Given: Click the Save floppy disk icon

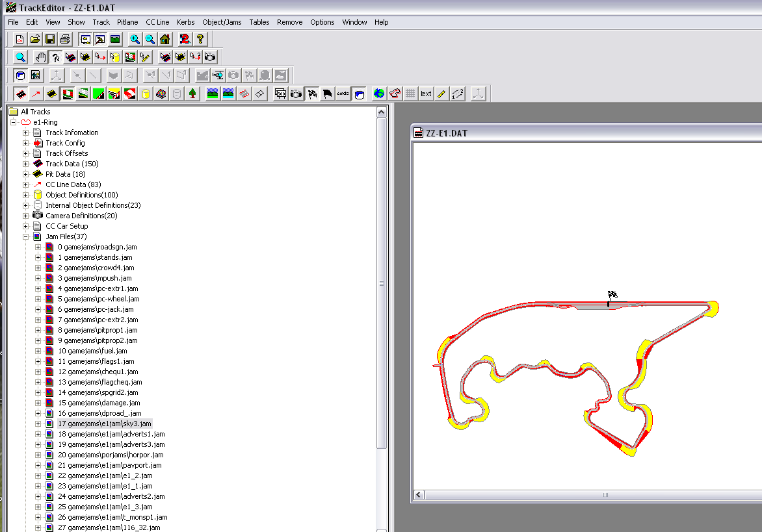Looking at the screenshot, I should coord(50,39).
